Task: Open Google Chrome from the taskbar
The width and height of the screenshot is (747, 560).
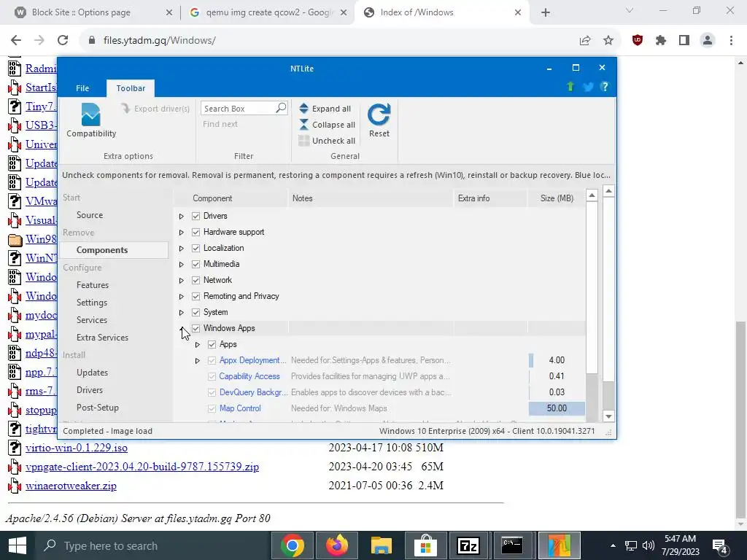Action: (293, 545)
